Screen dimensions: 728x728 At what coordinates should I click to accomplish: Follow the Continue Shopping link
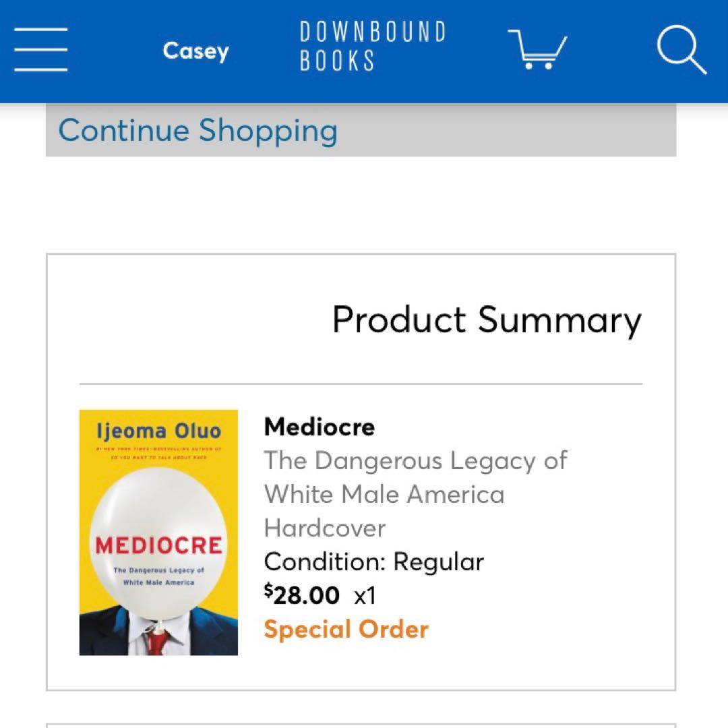(x=198, y=130)
